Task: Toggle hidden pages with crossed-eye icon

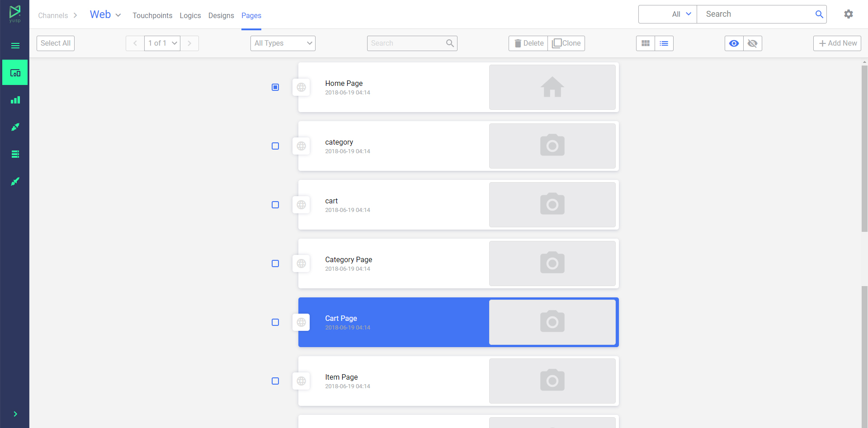Action: [753, 43]
